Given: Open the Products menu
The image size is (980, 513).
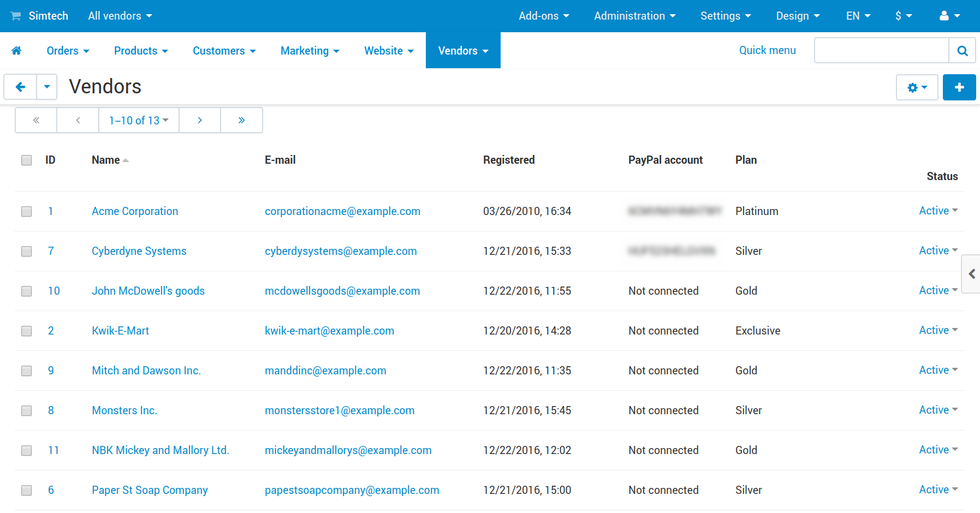Looking at the screenshot, I should 141,51.
